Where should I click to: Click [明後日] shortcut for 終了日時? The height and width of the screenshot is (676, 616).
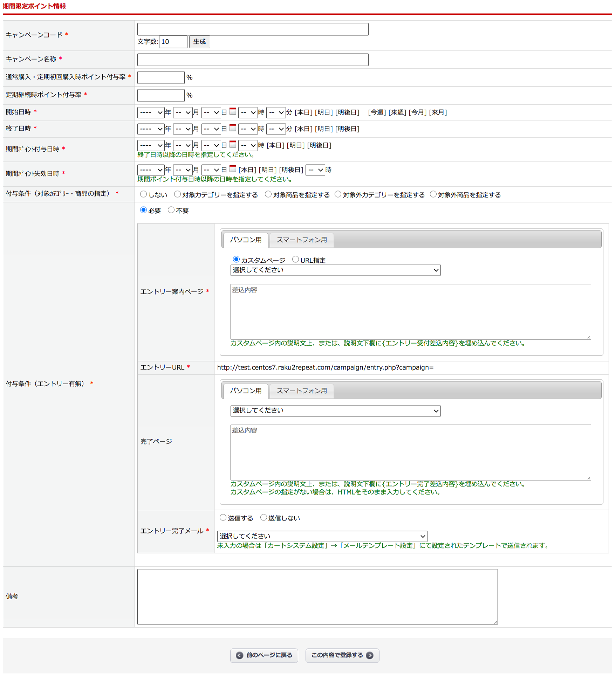(347, 129)
